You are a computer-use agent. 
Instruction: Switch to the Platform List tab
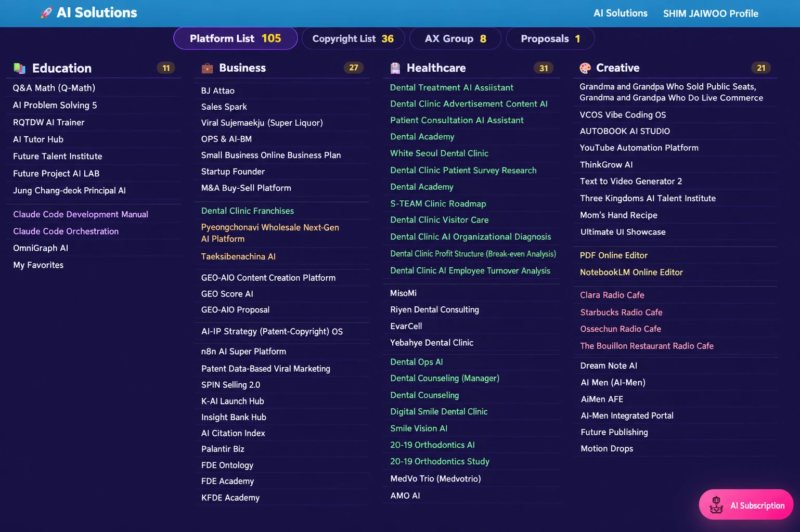(x=236, y=38)
